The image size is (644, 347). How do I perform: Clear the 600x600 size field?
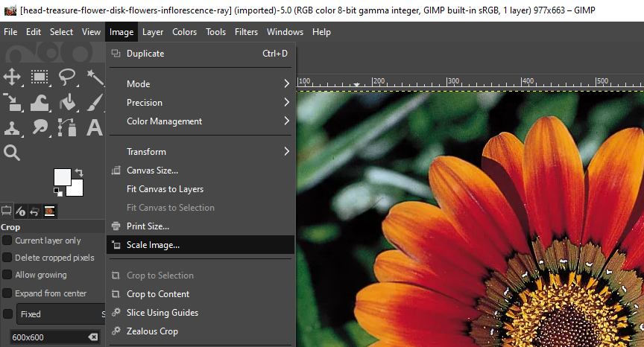tap(93, 337)
